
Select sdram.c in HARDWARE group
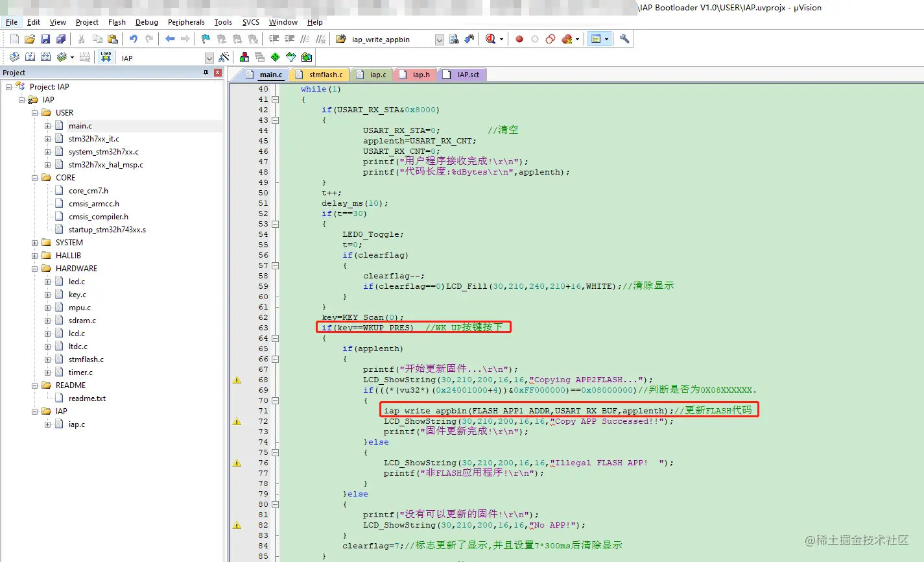pos(82,321)
